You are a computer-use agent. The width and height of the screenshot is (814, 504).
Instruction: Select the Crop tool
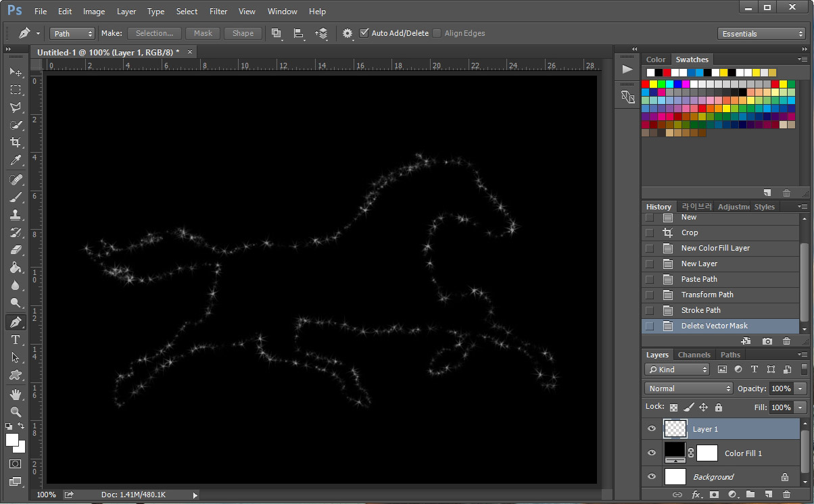pos(16,143)
